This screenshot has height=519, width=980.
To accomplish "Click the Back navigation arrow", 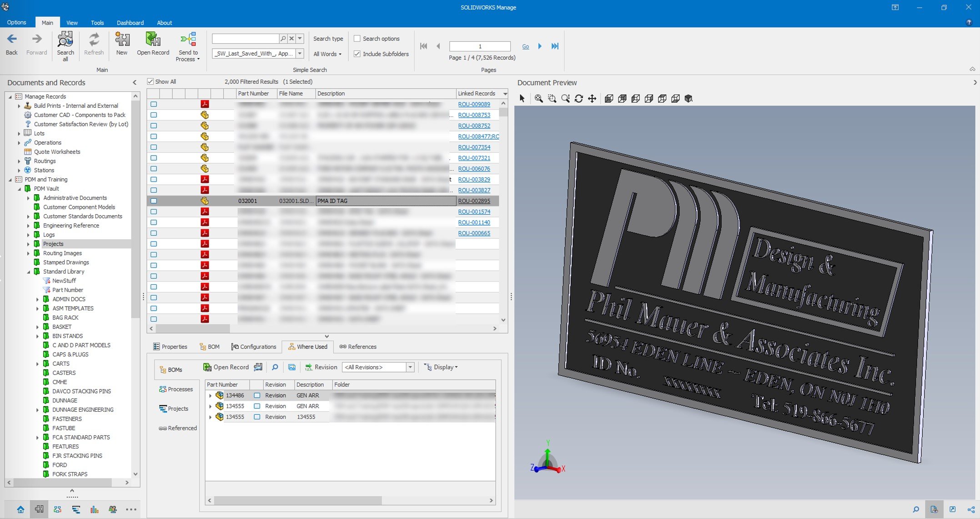I will [x=12, y=40].
